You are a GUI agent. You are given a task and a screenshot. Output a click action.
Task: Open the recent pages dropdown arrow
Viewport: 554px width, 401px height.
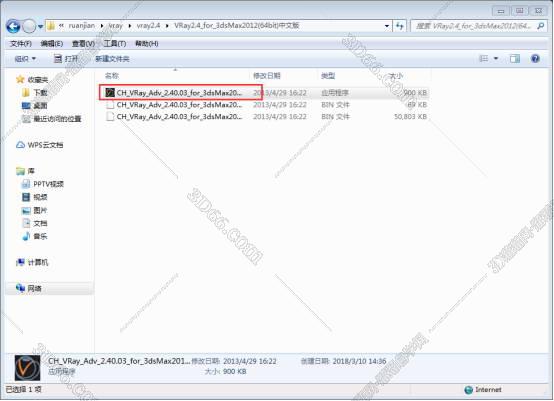point(41,26)
